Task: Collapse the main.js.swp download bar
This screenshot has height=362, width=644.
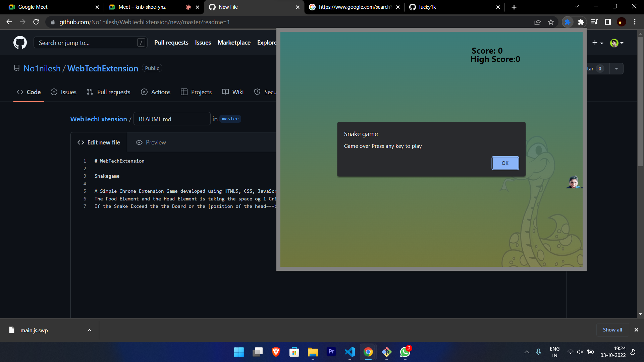Action: tap(89, 330)
